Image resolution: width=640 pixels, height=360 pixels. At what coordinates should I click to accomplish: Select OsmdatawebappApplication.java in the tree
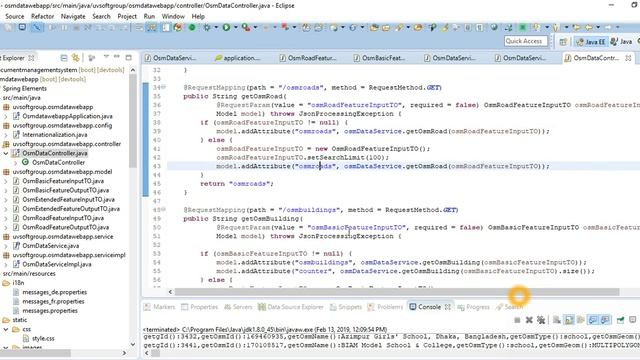pyautogui.click(x=67, y=116)
